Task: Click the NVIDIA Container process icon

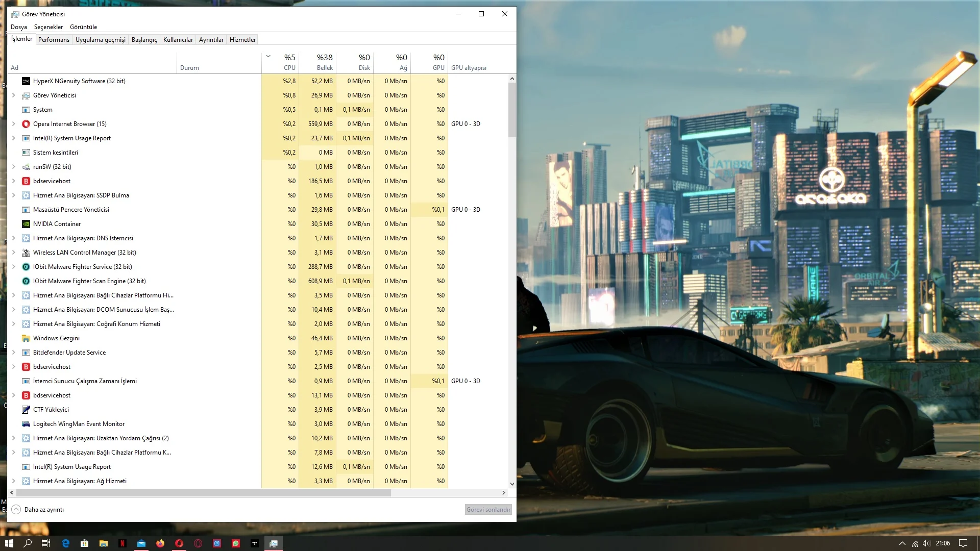Action: tap(26, 224)
